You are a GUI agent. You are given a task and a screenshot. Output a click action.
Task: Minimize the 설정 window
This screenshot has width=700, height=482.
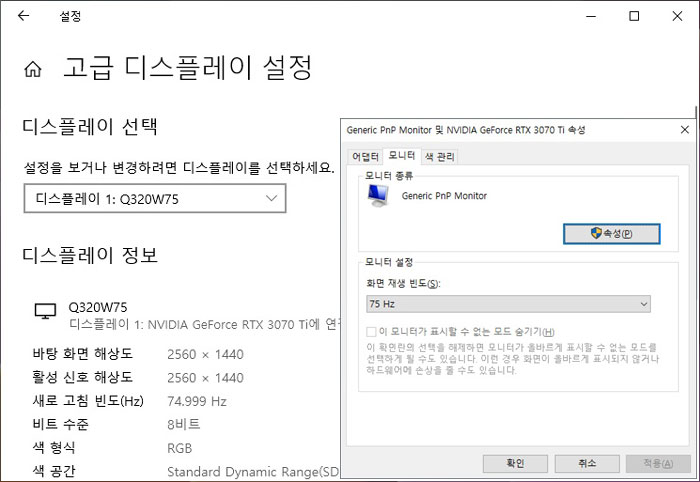(x=586, y=17)
